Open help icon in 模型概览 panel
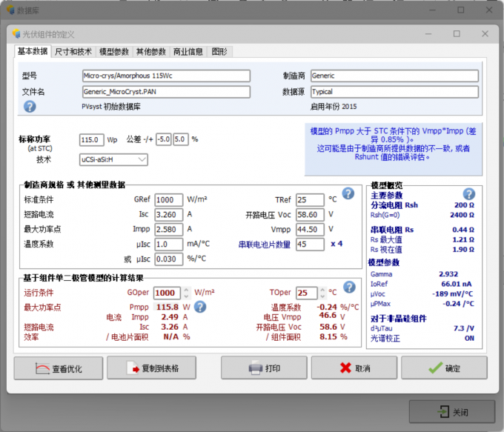The width and height of the screenshot is (504, 432). (469, 194)
